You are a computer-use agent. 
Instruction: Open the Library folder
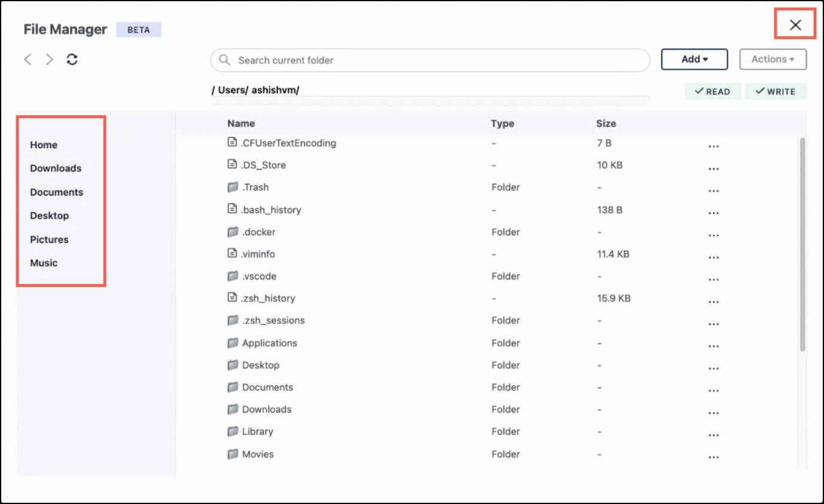[257, 432]
